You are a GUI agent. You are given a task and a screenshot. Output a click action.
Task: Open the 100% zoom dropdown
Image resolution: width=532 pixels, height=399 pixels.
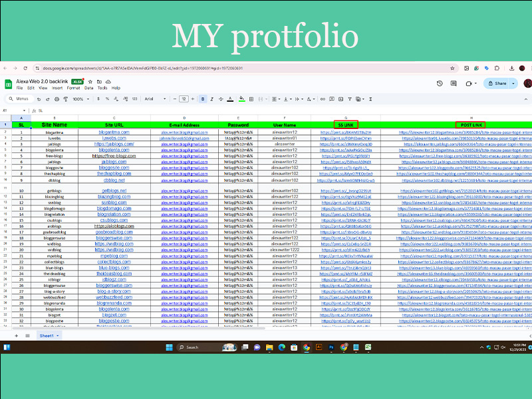click(80, 99)
